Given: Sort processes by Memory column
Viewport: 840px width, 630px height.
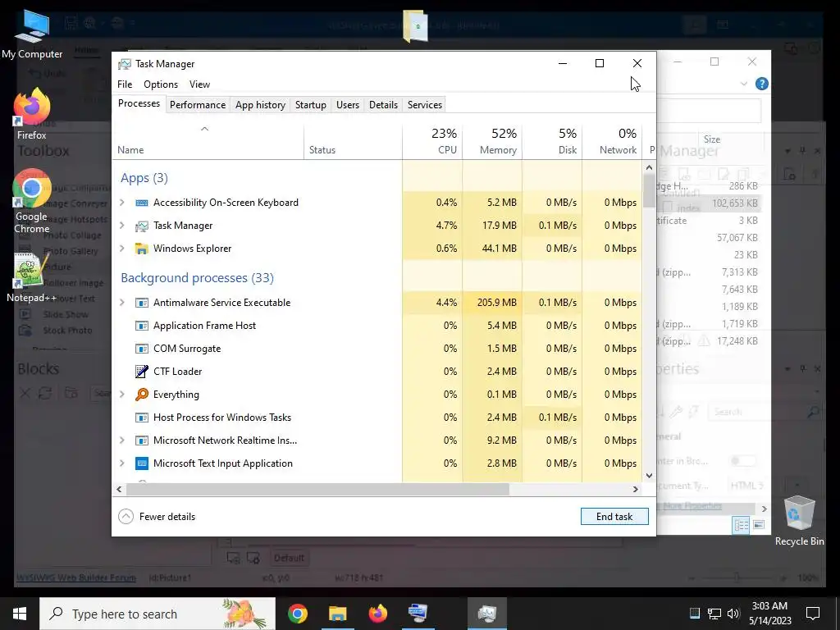Looking at the screenshot, I should point(492,142).
